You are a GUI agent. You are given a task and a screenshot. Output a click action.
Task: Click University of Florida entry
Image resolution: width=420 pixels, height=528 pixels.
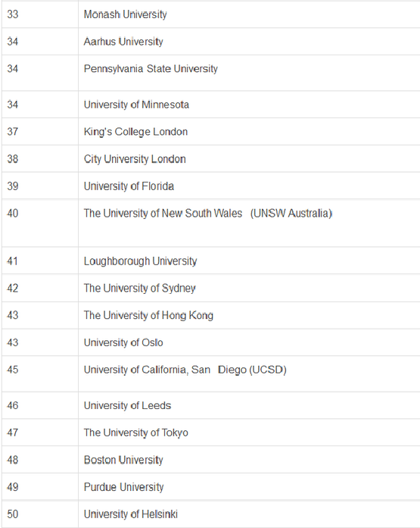tap(129, 186)
